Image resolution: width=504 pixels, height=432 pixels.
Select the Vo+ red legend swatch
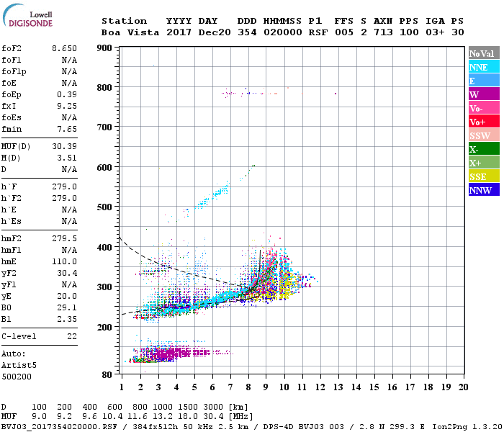(x=484, y=122)
